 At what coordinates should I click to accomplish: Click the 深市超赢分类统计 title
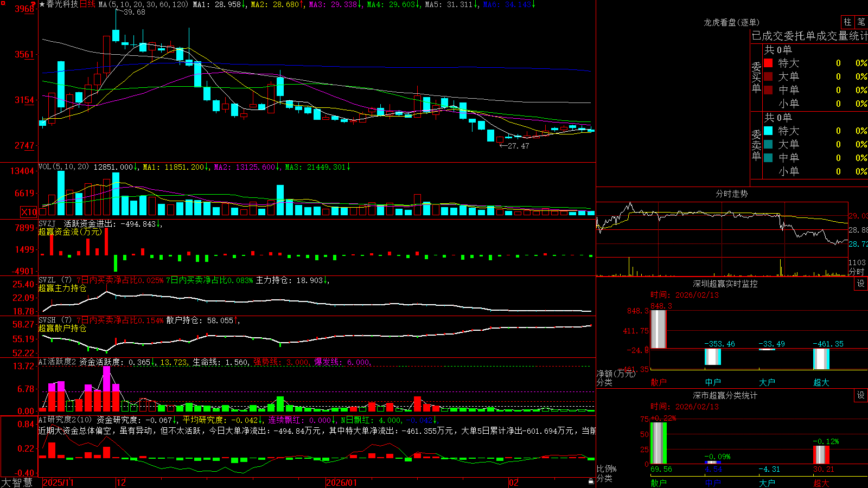point(725,395)
